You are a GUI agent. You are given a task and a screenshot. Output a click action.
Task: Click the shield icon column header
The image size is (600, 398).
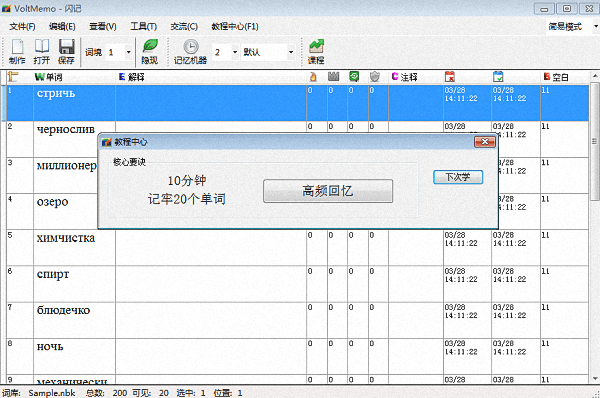point(375,77)
